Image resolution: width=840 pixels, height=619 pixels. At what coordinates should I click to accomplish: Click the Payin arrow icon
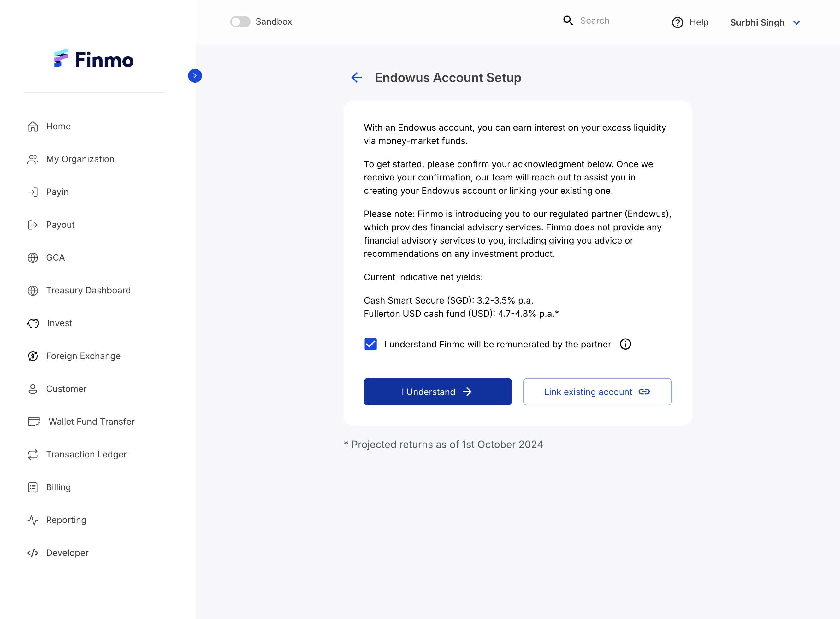33,192
